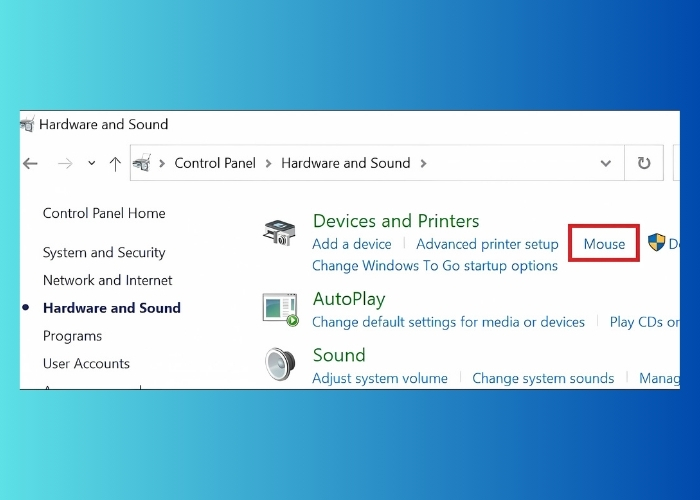
Task: Open Change system sounds
Action: [543, 378]
